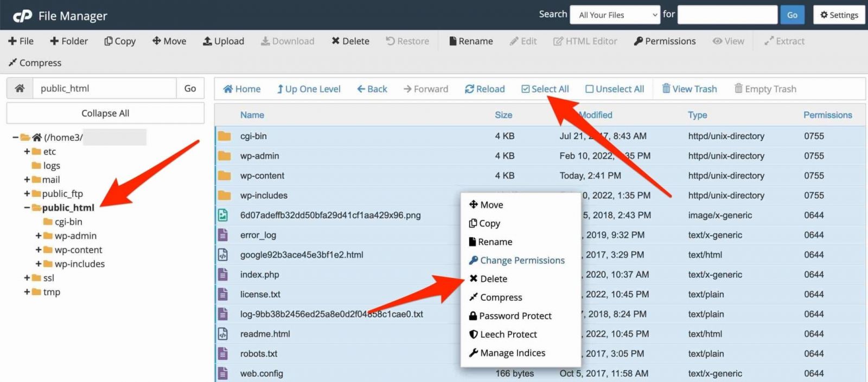
Task: Click the Extract toolbar button
Action: [784, 41]
